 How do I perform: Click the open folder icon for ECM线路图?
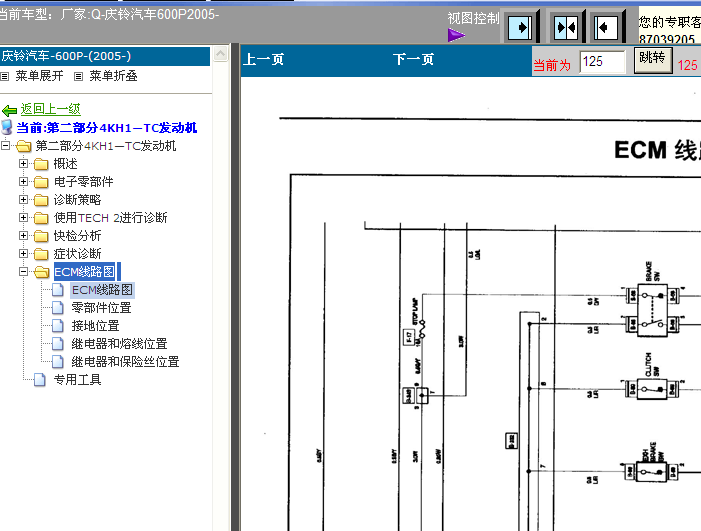point(42,272)
